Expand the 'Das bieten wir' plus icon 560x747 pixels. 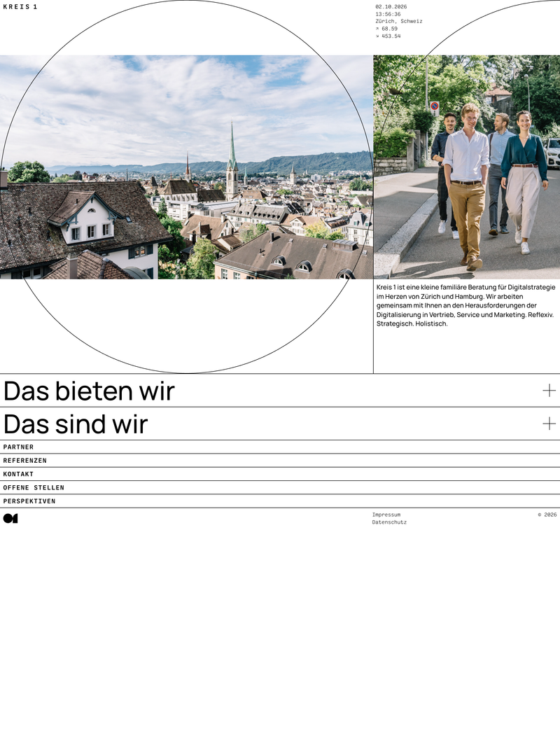pos(549,390)
